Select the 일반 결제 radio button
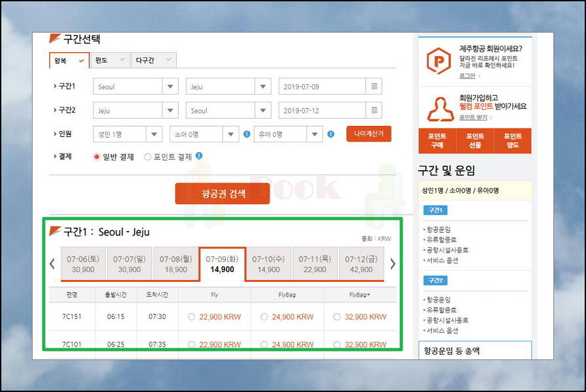Screen dimensions: 586x392 [97, 157]
